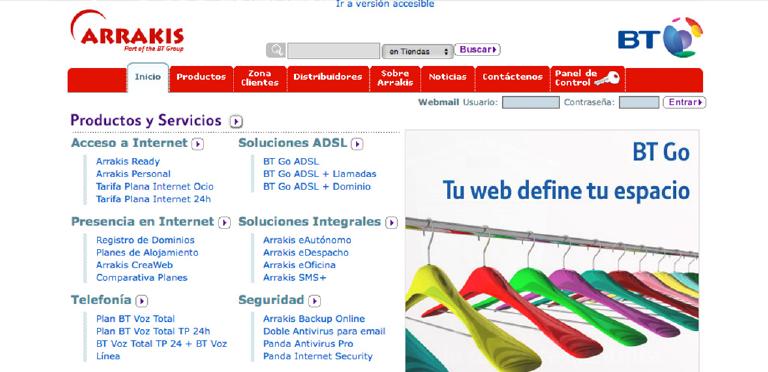The height and width of the screenshot is (372, 768).
Task: Open the Productos y Servicios heading
Action: (x=146, y=120)
